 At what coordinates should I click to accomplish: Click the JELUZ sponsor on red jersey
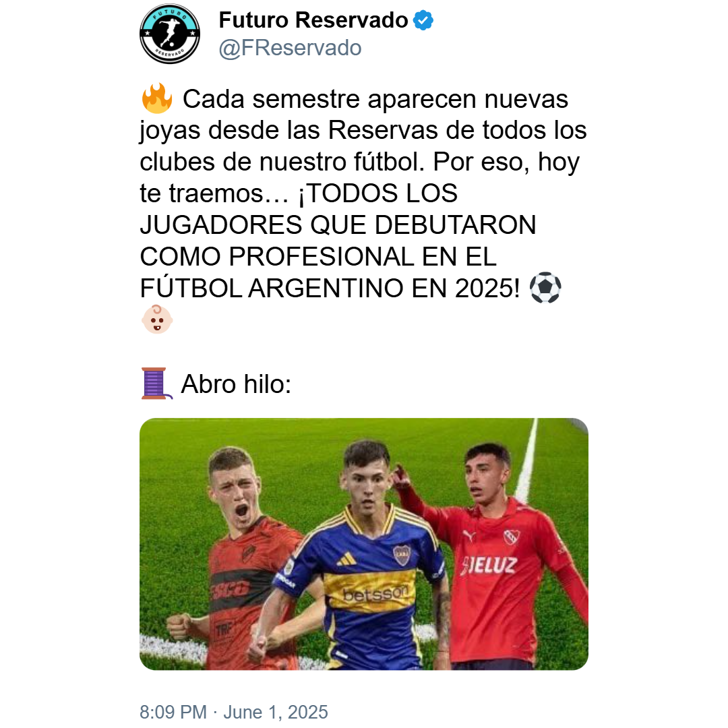coord(489,566)
